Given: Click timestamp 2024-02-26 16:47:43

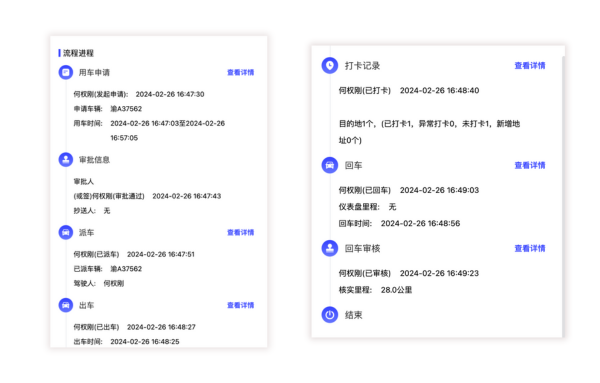Looking at the screenshot, I should pos(187,196).
